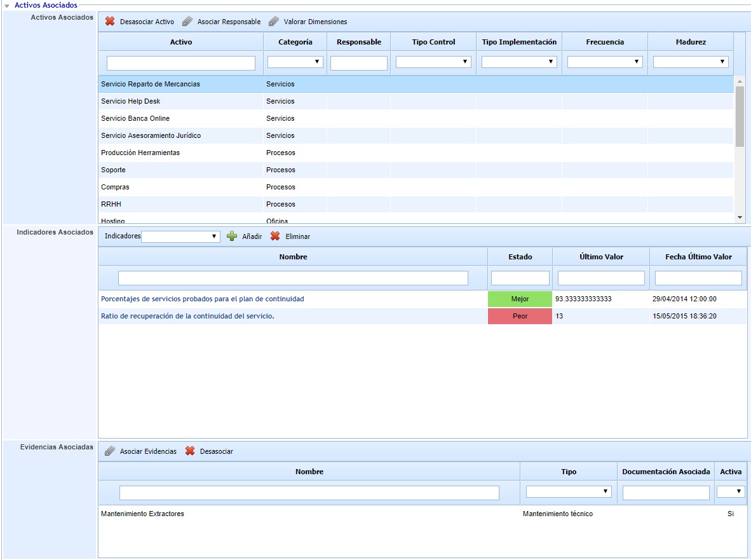Open the Porcentajes de servicios probados link
The height and width of the screenshot is (560, 751).
pyautogui.click(x=202, y=299)
